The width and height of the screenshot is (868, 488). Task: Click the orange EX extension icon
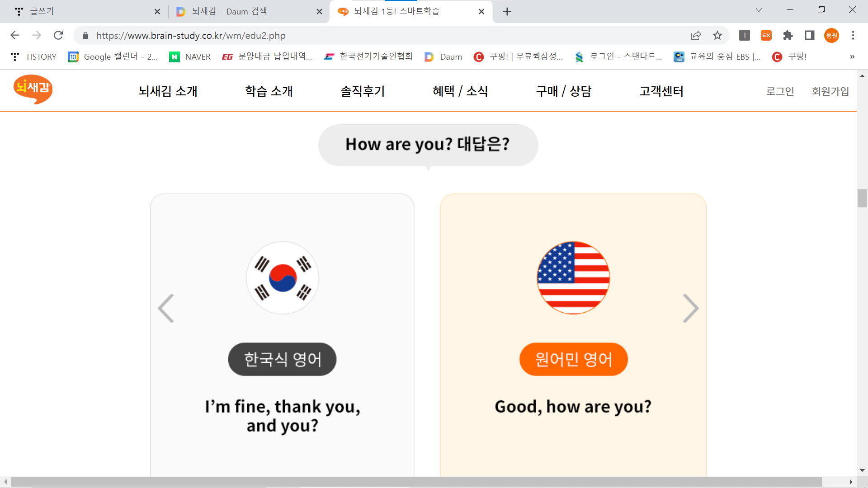click(x=766, y=35)
